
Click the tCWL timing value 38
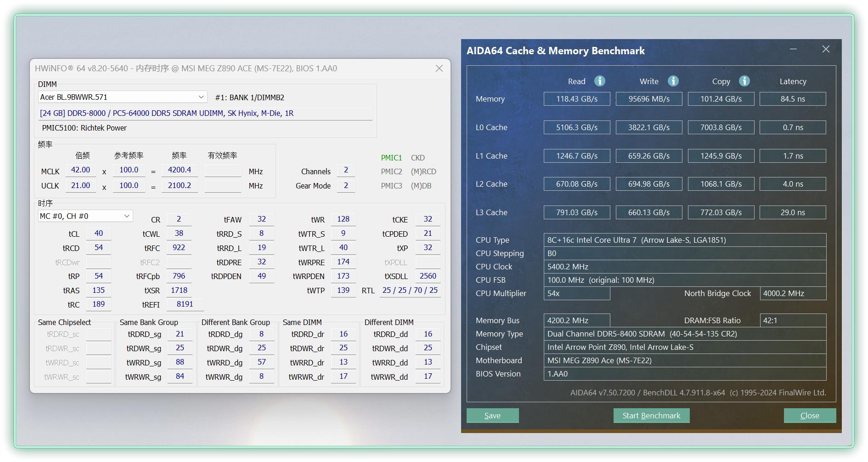coord(179,234)
